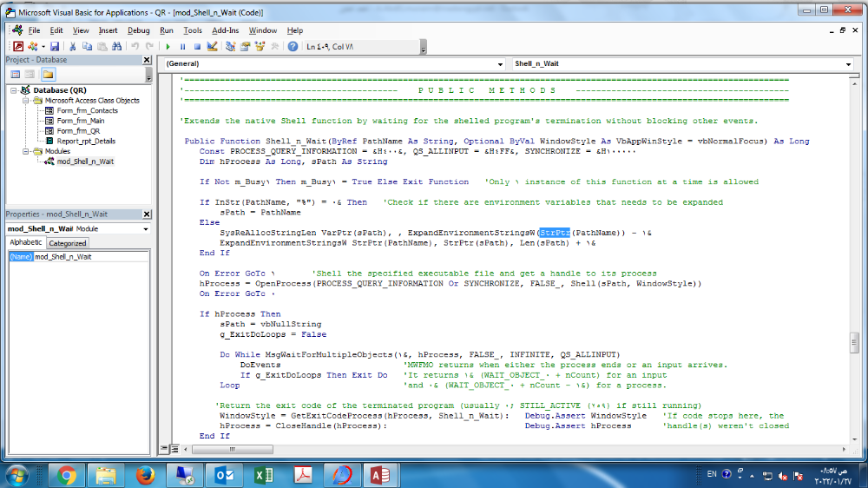The image size is (868, 488).
Task: Switch to the Categorized properties tab
Action: [67, 243]
